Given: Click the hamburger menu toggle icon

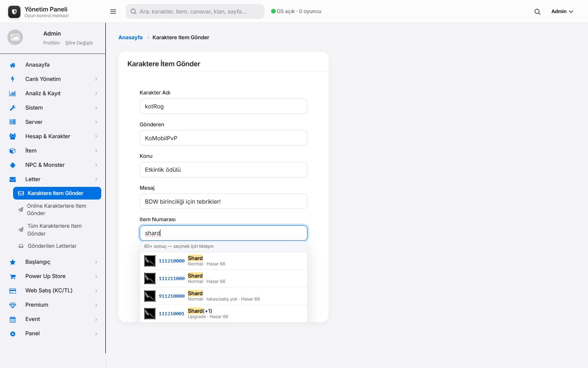Looking at the screenshot, I should click(x=113, y=11).
